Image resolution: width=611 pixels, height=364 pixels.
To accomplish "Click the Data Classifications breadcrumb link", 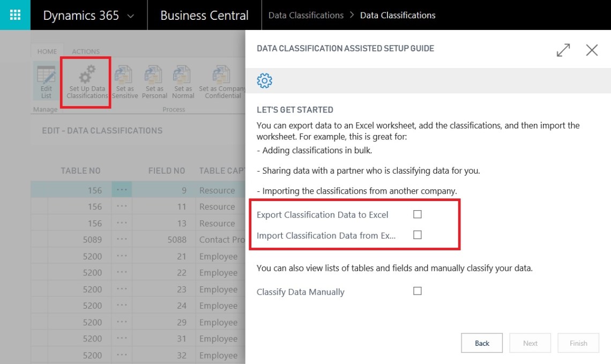I will tap(305, 15).
